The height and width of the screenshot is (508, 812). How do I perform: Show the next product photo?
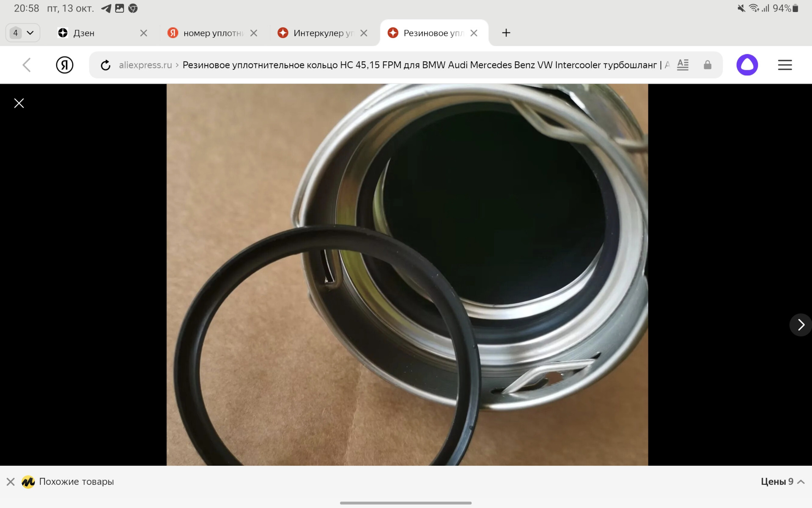coord(801,325)
